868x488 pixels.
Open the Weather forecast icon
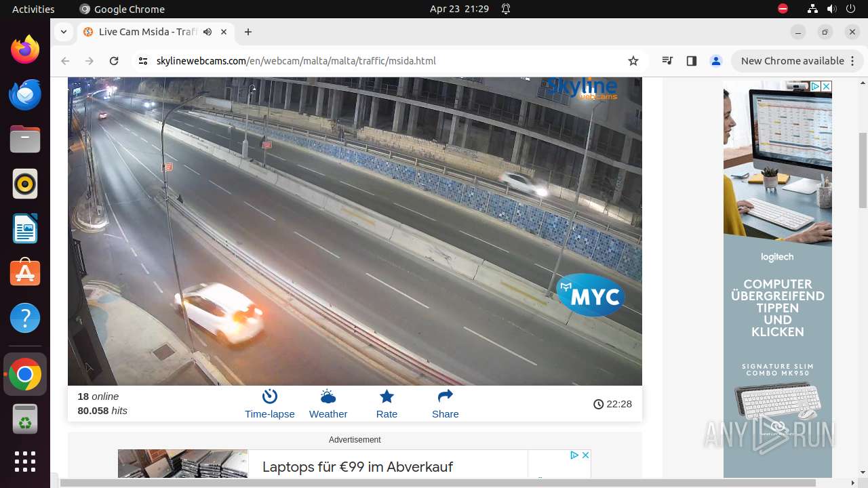click(328, 396)
